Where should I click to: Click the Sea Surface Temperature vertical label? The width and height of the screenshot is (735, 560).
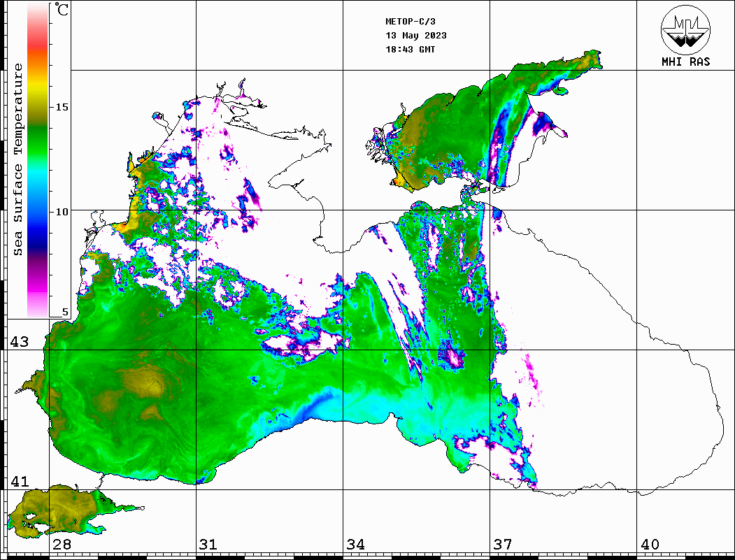coord(17,160)
